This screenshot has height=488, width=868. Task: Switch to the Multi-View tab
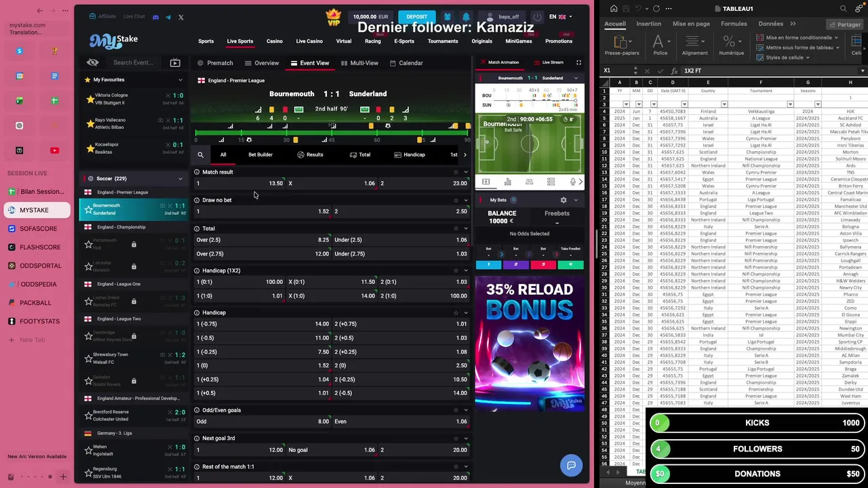(359, 63)
